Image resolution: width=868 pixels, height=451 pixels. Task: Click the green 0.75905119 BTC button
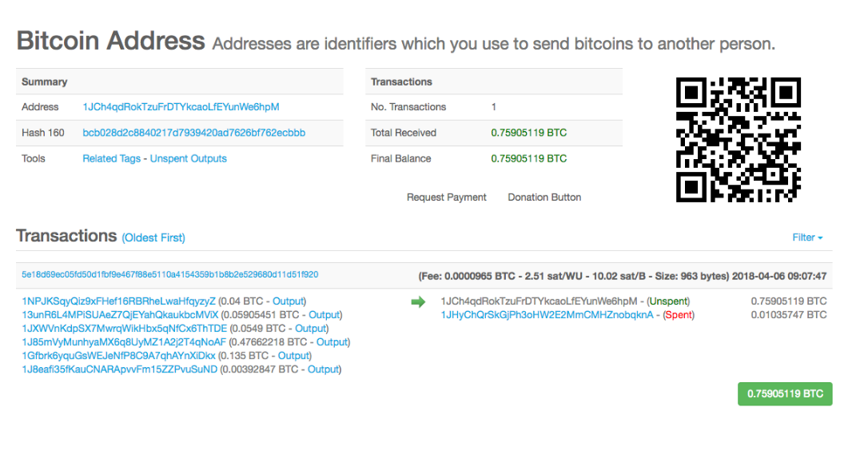784,394
